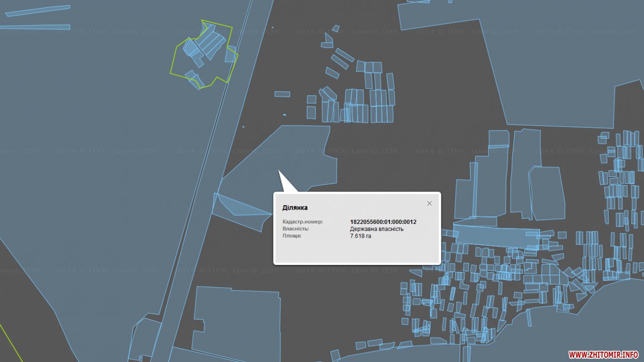Select the wide horizontal rectangular parcel above village plots
The height and width of the screenshot is (362, 644).
pos(496,235)
